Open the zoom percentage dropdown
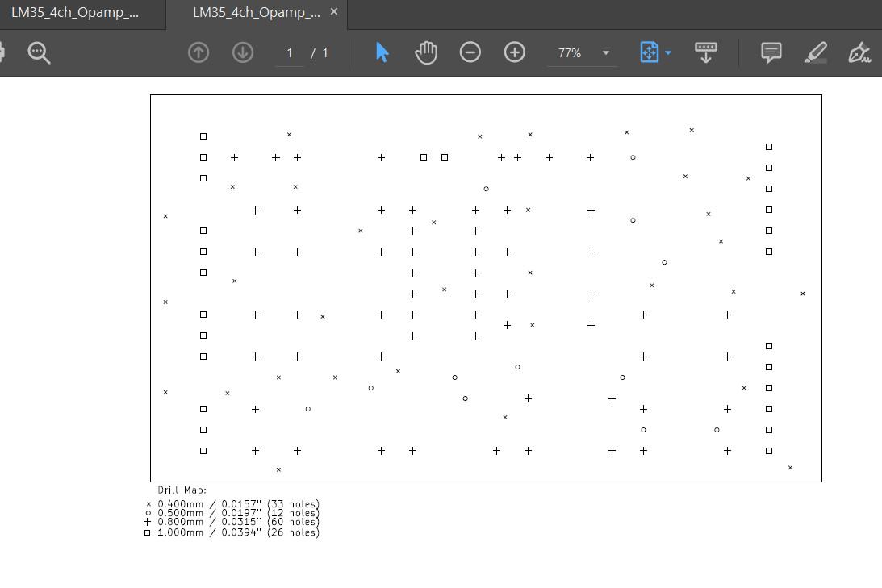Viewport: 882px width, 588px height. pos(605,53)
